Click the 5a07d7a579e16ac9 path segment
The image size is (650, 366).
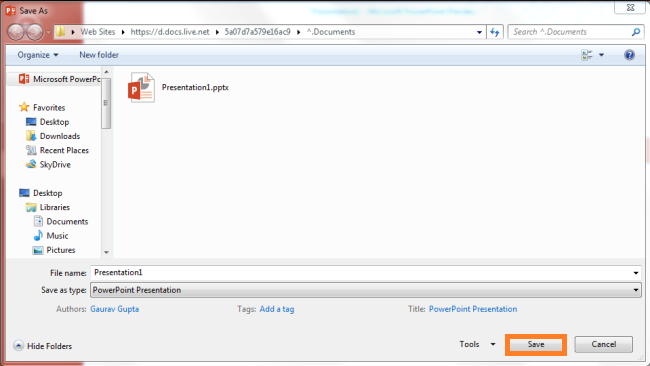pyautogui.click(x=257, y=32)
